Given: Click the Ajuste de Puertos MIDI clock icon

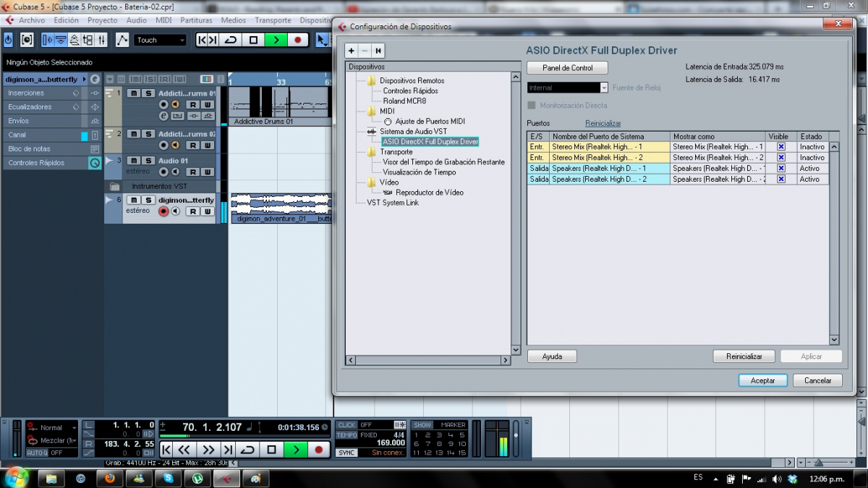Looking at the screenshot, I should (x=388, y=122).
